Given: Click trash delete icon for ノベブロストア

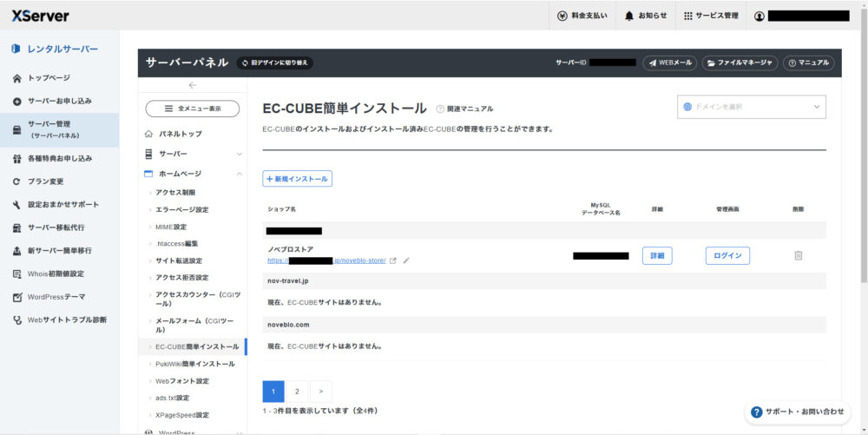Looking at the screenshot, I should click(x=799, y=255).
